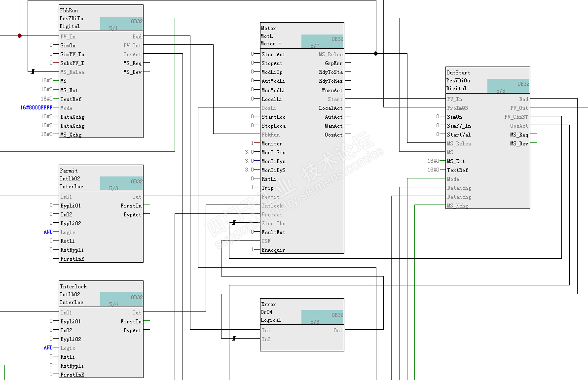The image size is (588, 380).
Task: Click MS_Xchg pin on FbkRun block
Action: click(71, 135)
